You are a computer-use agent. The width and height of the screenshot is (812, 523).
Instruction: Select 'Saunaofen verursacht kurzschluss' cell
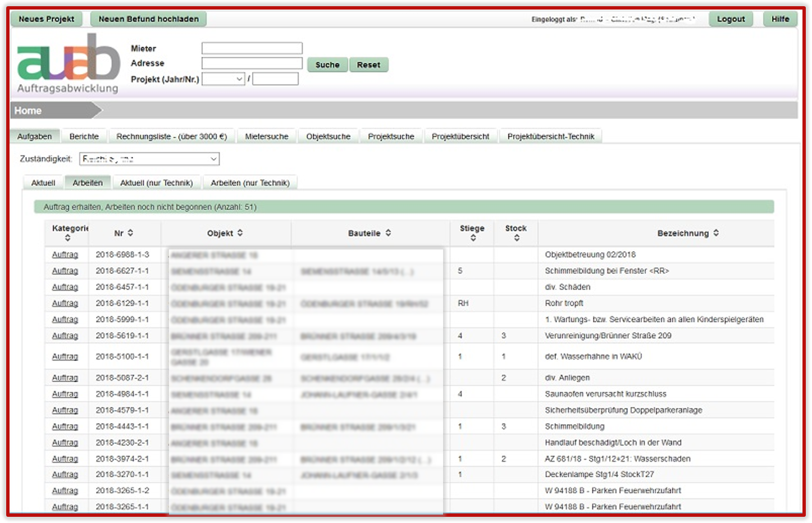click(x=606, y=395)
